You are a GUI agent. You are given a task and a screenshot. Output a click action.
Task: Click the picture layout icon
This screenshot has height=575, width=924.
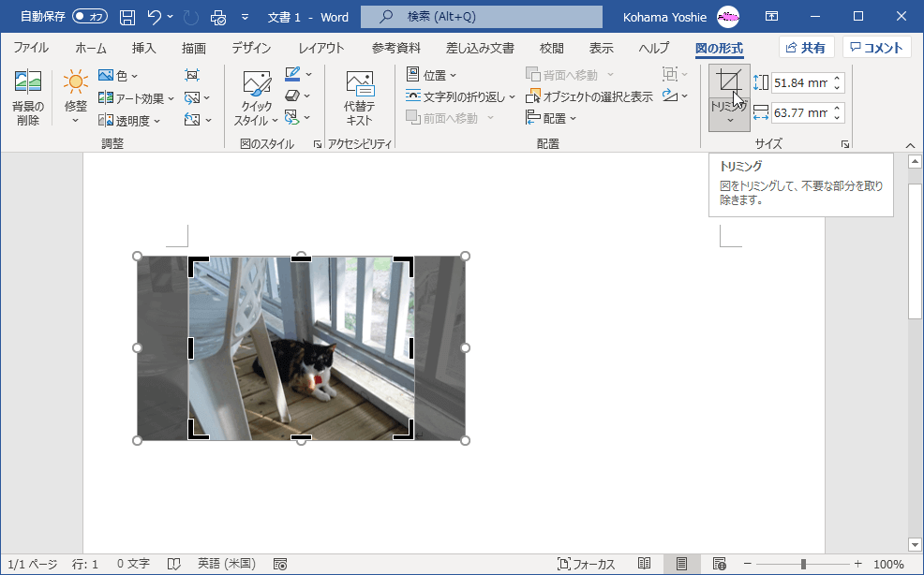(293, 117)
